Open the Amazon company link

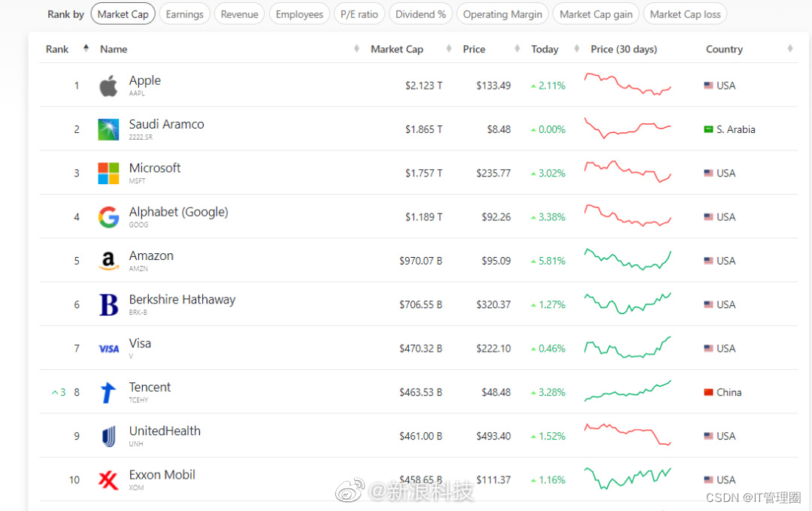point(151,255)
